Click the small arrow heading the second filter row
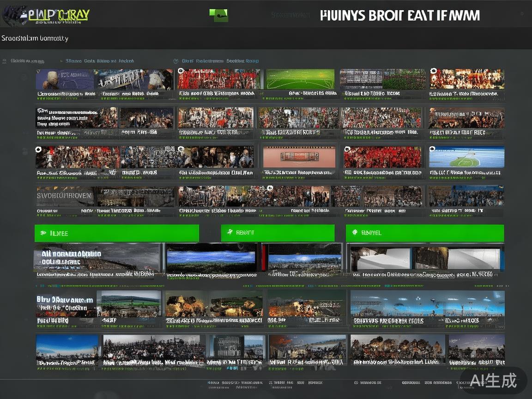 click(x=61, y=61)
